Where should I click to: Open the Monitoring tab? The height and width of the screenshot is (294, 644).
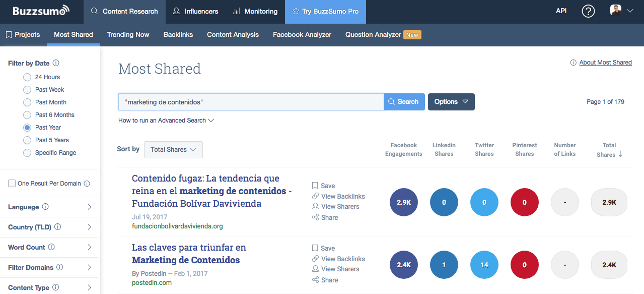click(x=255, y=12)
